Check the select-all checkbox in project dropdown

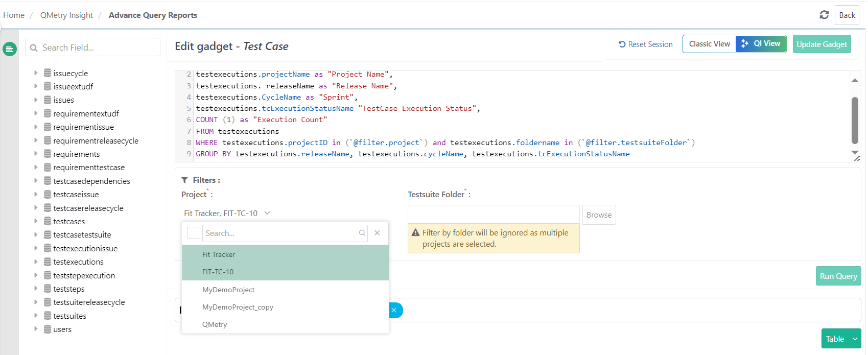193,233
